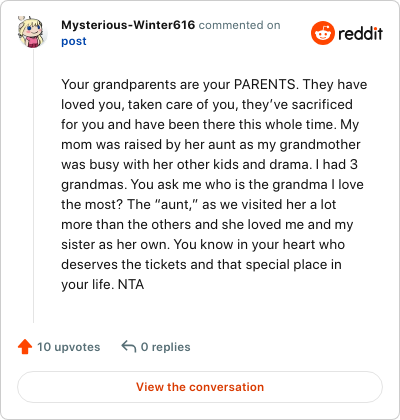400x420 pixels.
Task: Click the comment line starting "mom was raised"
Action: (211, 145)
